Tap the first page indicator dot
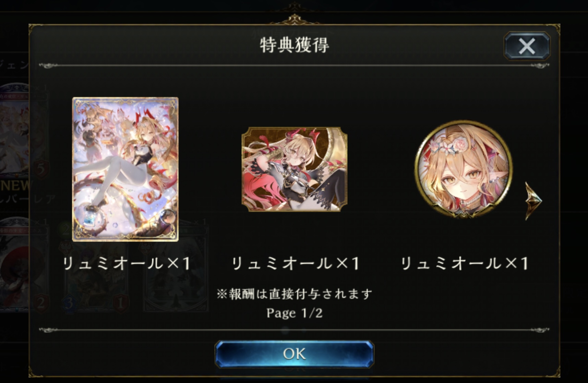This screenshot has height=383, width=588. coord(285,331)
